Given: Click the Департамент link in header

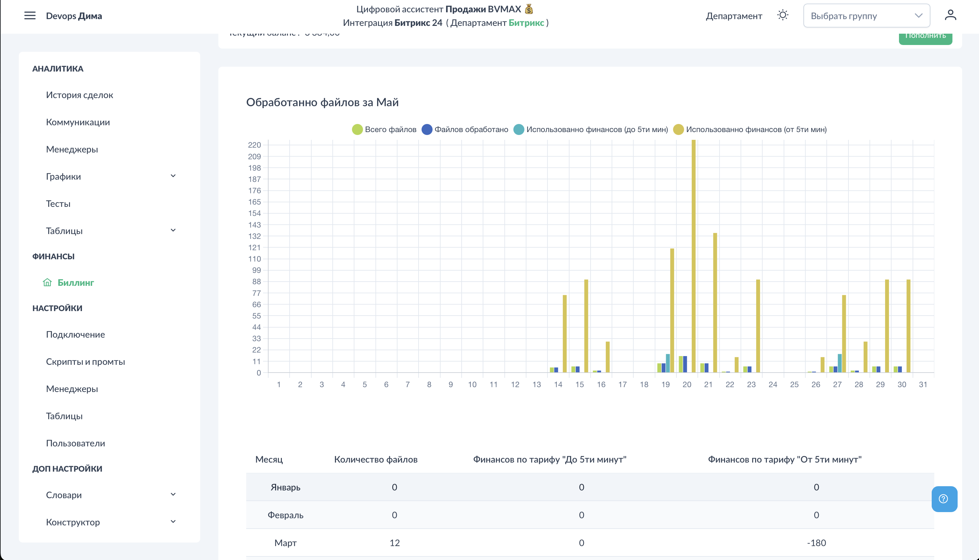Looking at the screenshot, I should (x=733, y=16).
